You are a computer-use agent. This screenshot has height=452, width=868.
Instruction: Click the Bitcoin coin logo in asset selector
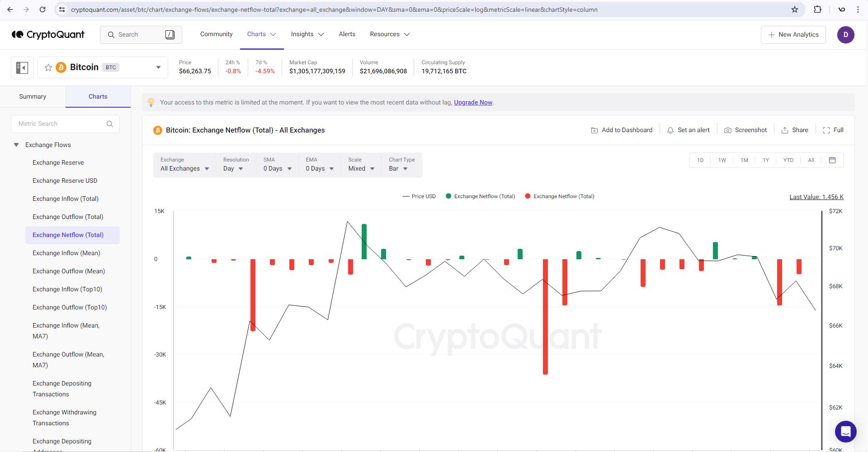tap(61, 67)
